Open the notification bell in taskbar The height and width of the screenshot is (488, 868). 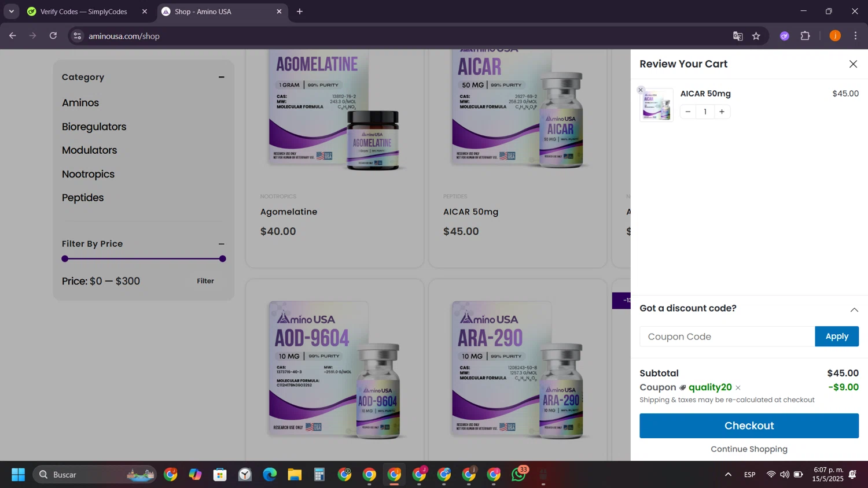(853, 475)
